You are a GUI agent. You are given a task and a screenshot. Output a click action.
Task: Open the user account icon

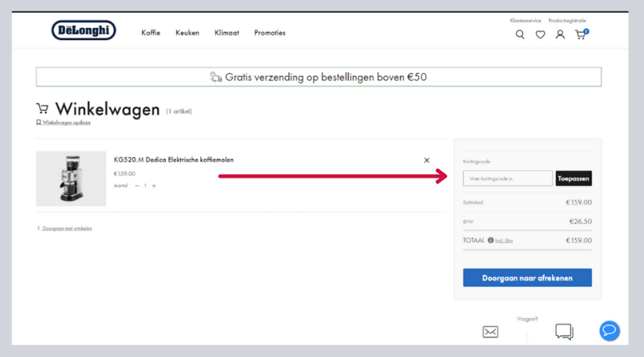[560, 34]
